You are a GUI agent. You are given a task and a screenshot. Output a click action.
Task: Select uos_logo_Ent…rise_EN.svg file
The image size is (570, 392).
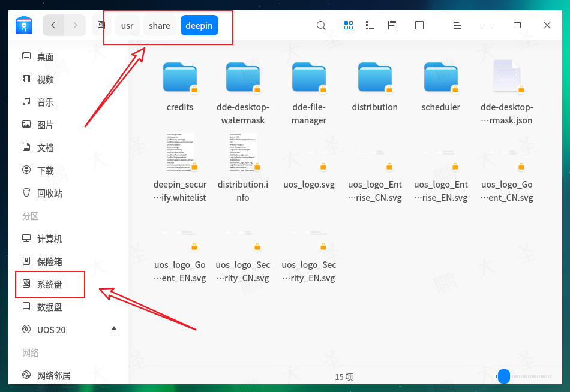click(441, 176)
